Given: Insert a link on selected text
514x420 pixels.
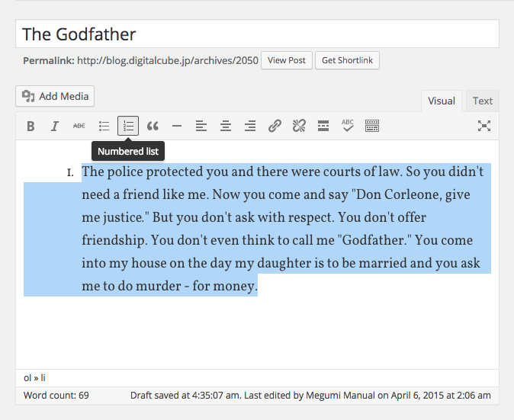Looking at the screenshot, I should pyautogui.click(x=275, y=127).
